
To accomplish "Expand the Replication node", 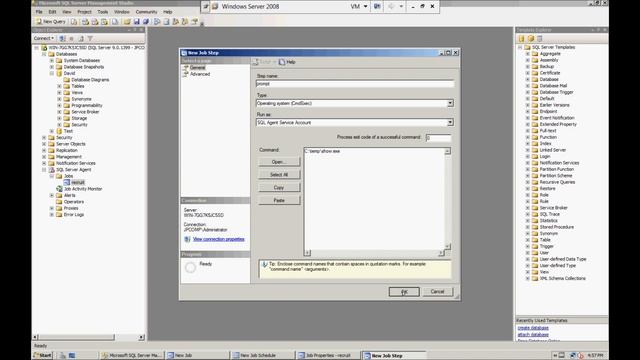I will [44, 150].
